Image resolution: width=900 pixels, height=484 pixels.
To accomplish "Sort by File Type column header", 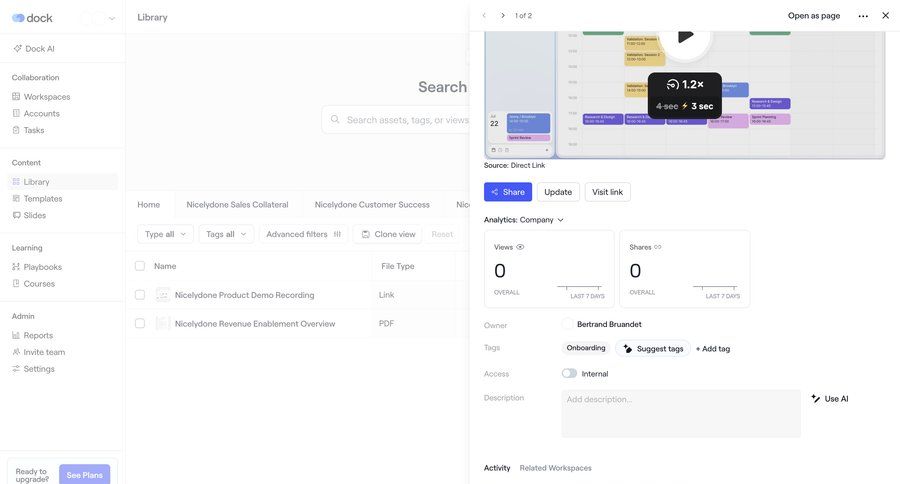I will (398, 266).
